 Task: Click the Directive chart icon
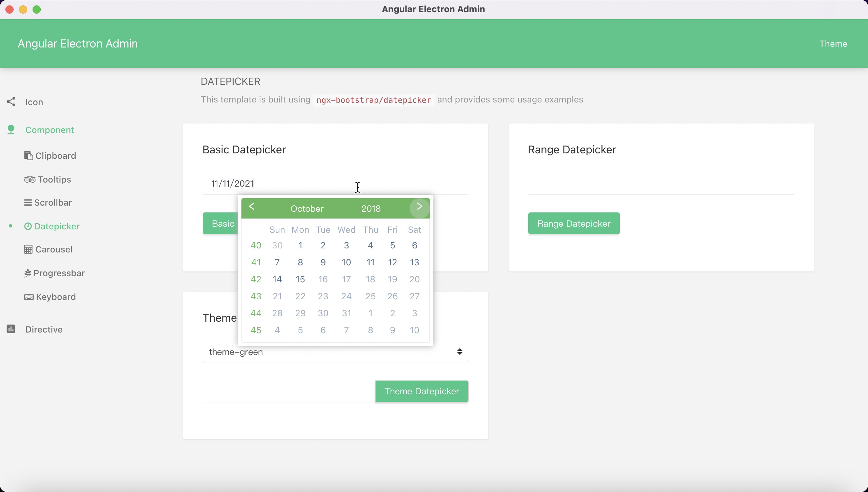point(11,329)
